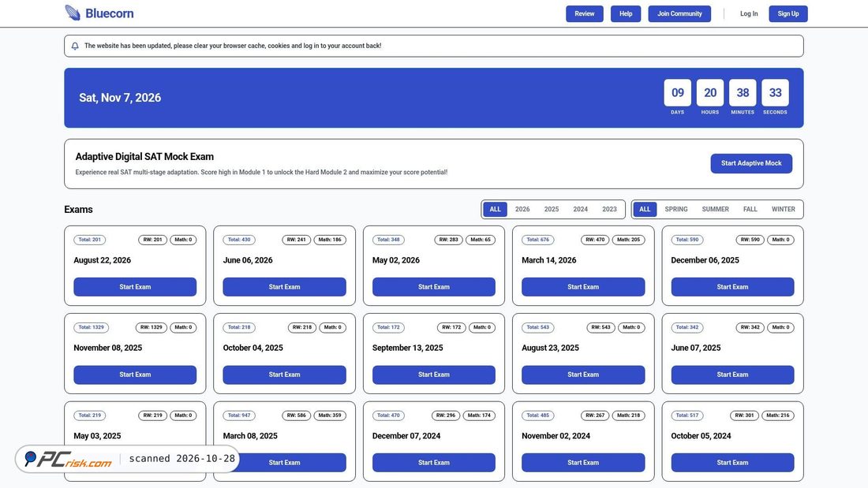This screenshot has width=868, height=488.
Task: Start the November 02, 2024 exam
Action: [583, 463]
